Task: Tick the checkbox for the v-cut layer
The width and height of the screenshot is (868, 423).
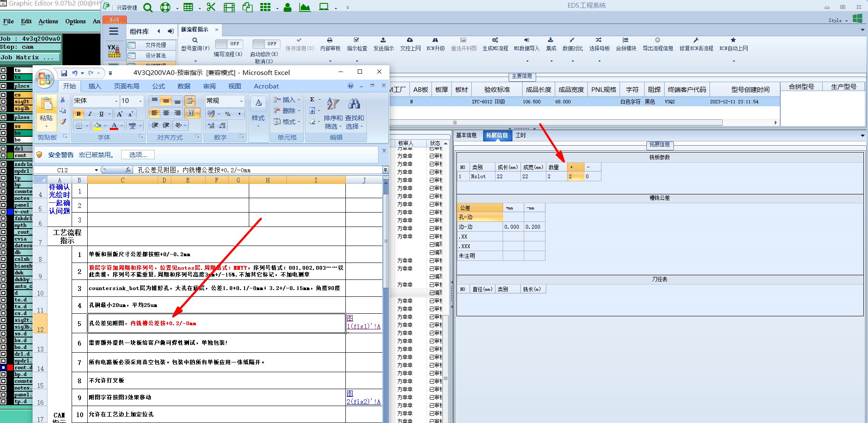Action: (3, 212)
